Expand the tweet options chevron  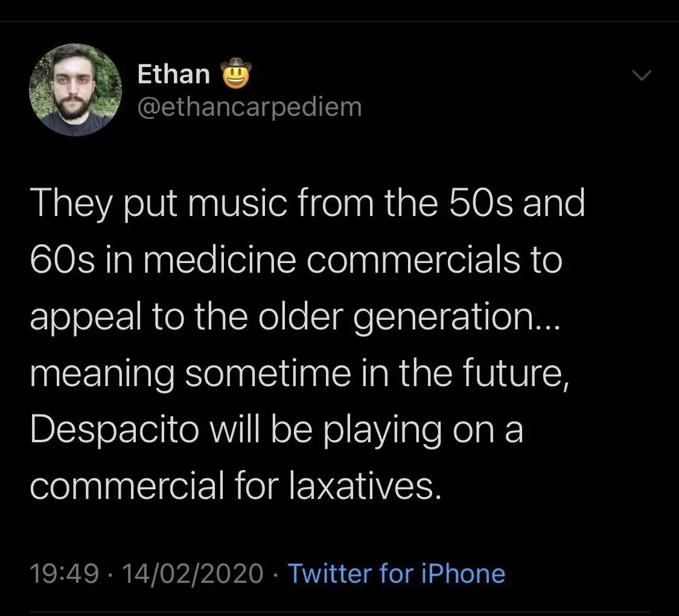click(642, 75)
